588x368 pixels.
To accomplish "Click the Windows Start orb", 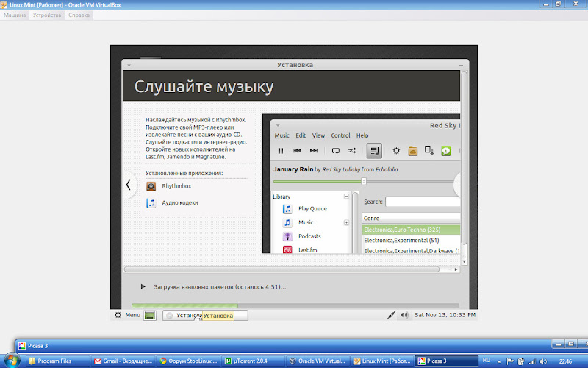I will pyautogui.click(x=11, y=361).
